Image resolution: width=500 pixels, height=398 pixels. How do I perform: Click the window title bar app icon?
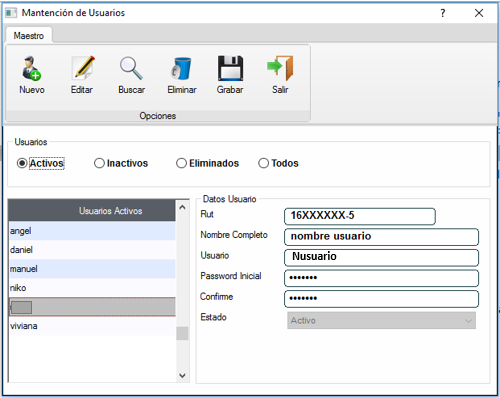coord(11,13)
